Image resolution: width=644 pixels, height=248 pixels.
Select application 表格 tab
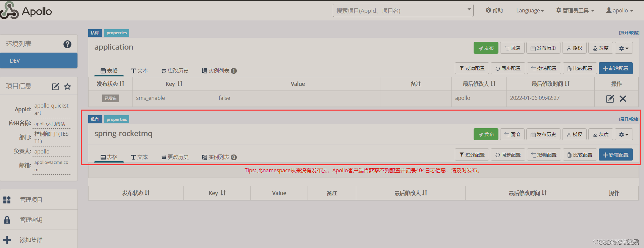109,71
